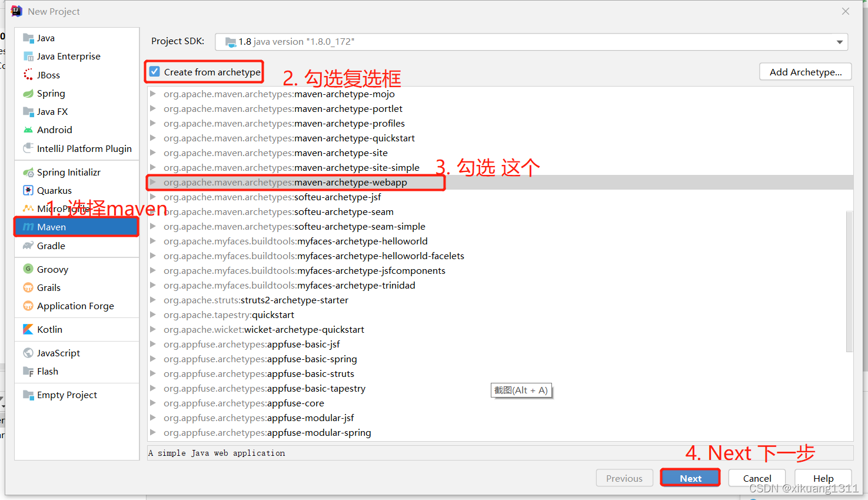Click the disabled Previous button
The image size is (868, 500).
pyautogui.click(x=624, y=478)
